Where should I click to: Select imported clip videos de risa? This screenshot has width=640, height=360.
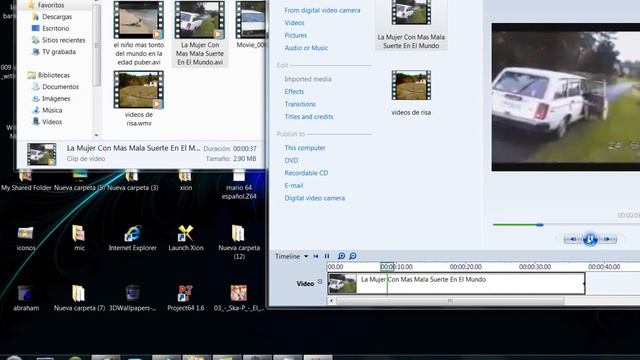point(411,93)
